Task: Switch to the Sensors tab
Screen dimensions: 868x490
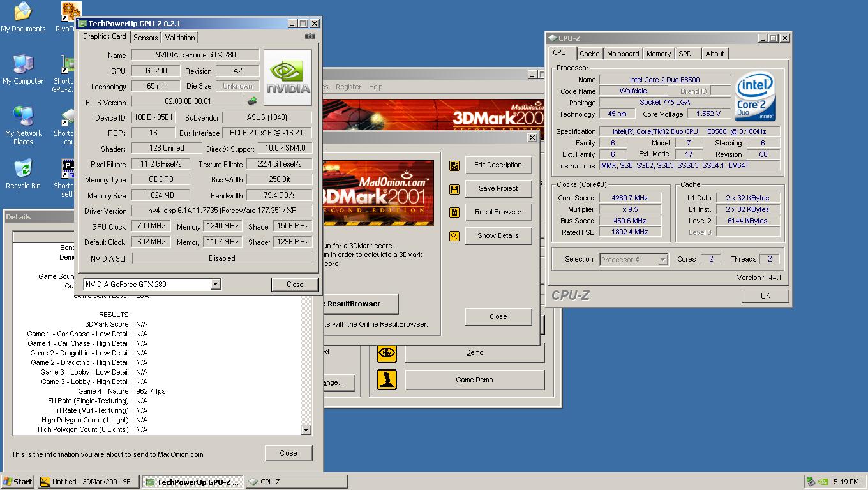Action: 146,38
